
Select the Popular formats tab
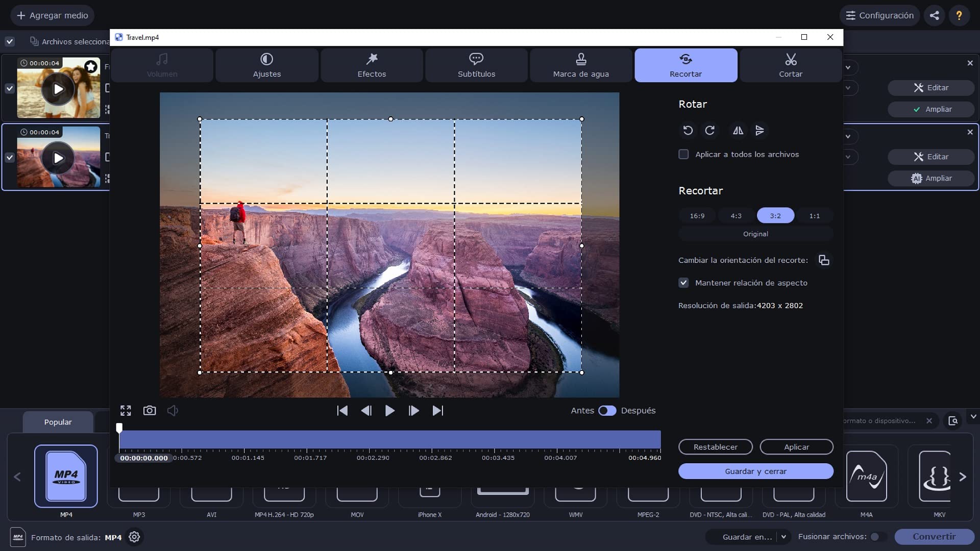tap(58, 422)
